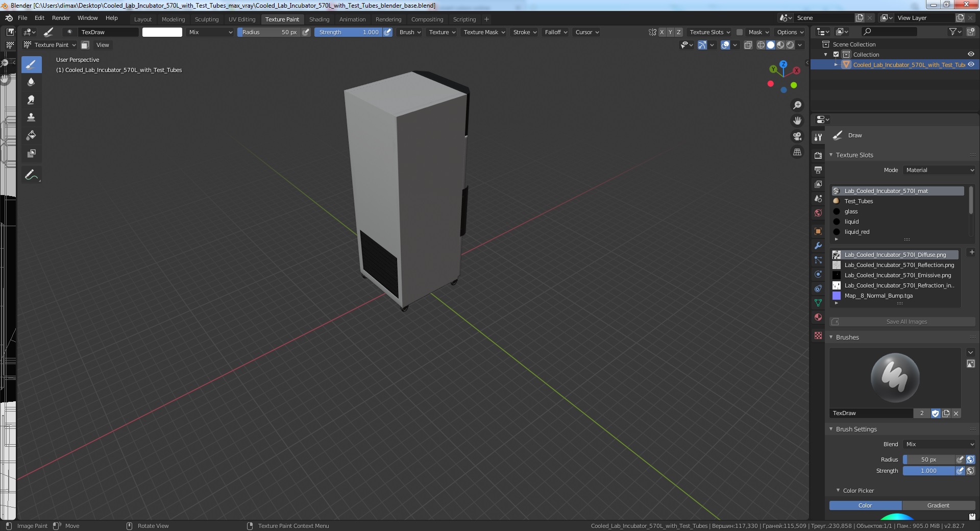The height and width of the screenshot is (531, 980).
Task: Hide the Collection with eye icon
Action: pyautogui.click(x=971, y=54)
